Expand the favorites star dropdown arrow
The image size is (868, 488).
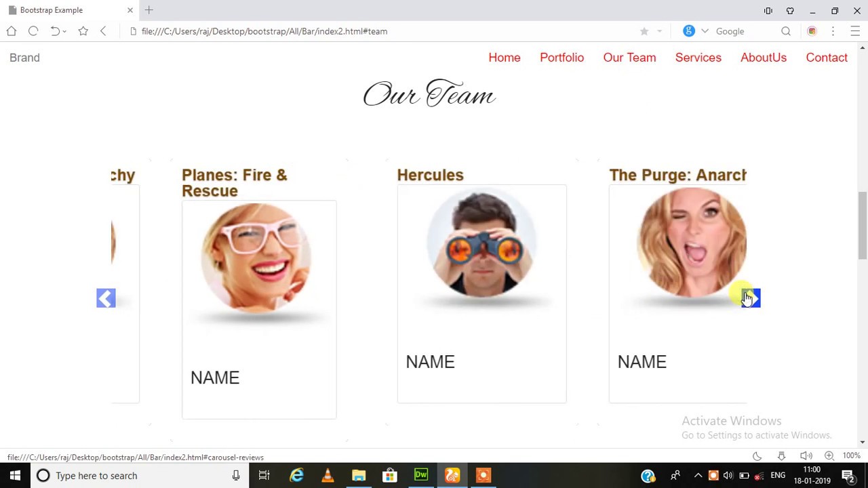click(x=659, y=31)
